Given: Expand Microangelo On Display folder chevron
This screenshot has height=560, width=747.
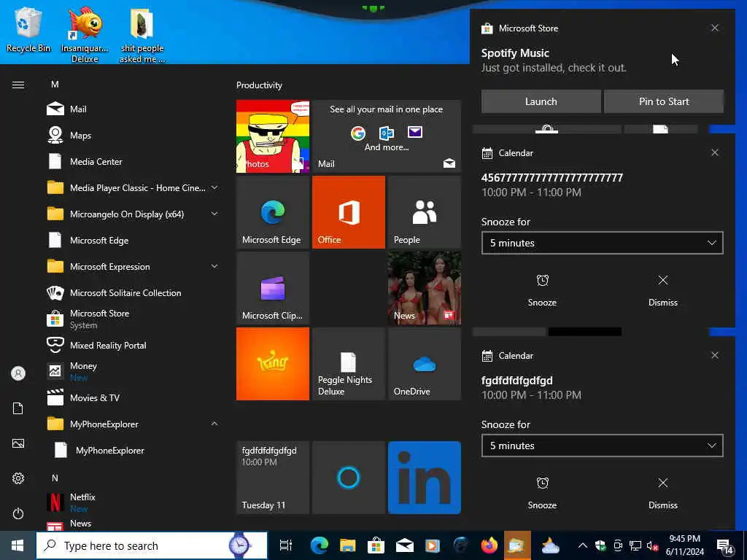Looking at the screenshot, I should point(214,214).
